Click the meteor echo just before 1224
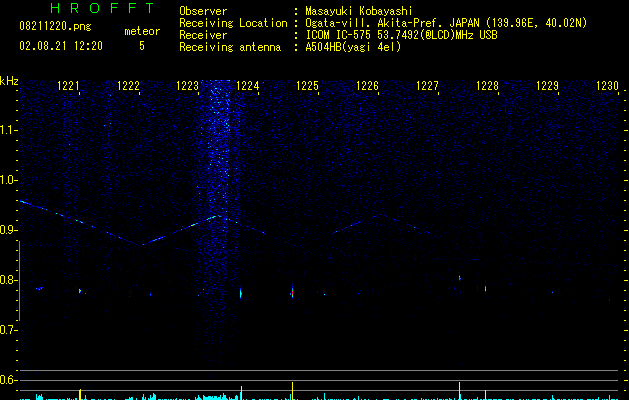 (241, 293)
